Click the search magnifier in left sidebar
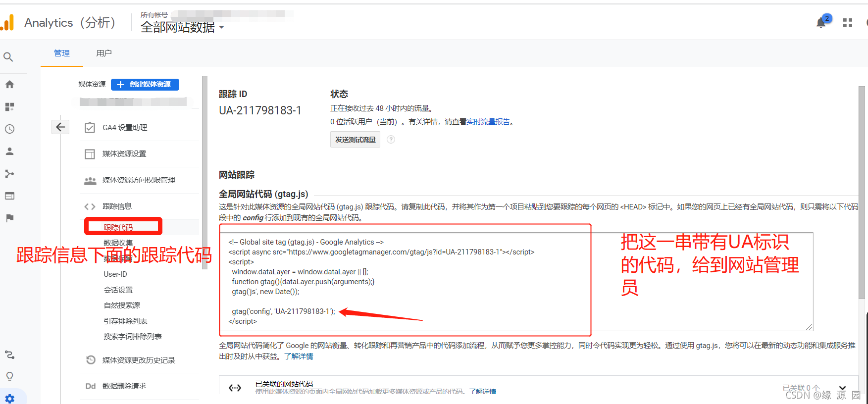The height and width of the screenshot is (404, 868). coord(8,57)
